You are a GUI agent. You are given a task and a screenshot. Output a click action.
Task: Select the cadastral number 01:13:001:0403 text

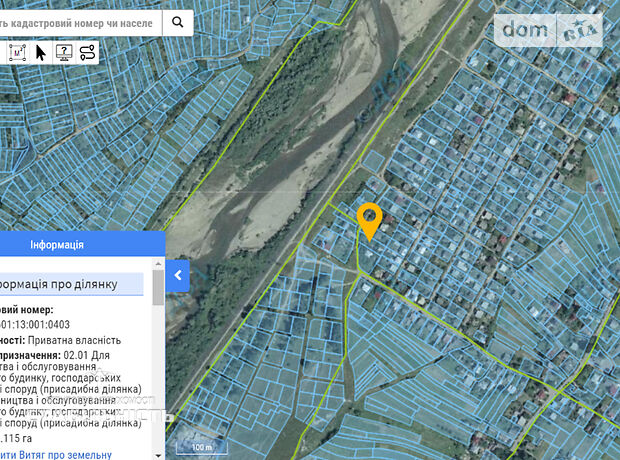pos(35,325)
